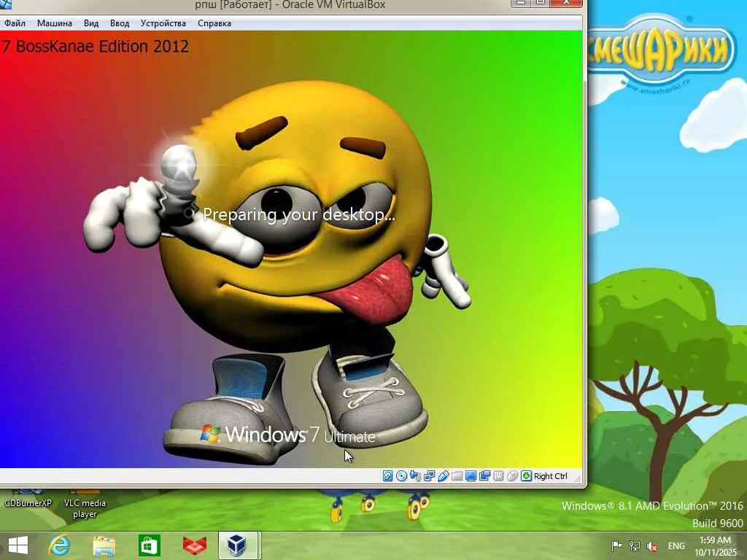Click the network tray icon
The image size is (747, 560).
tap(634, 545)
